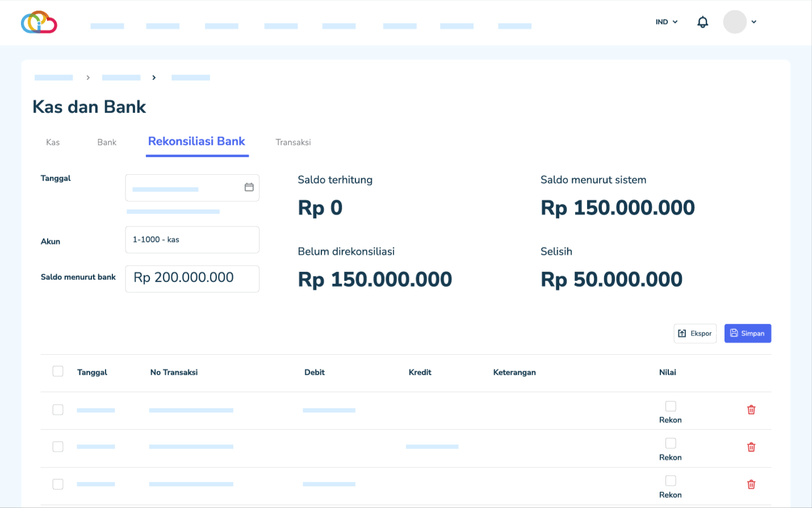Check the Rekon box in the first row

coord(671,406)
